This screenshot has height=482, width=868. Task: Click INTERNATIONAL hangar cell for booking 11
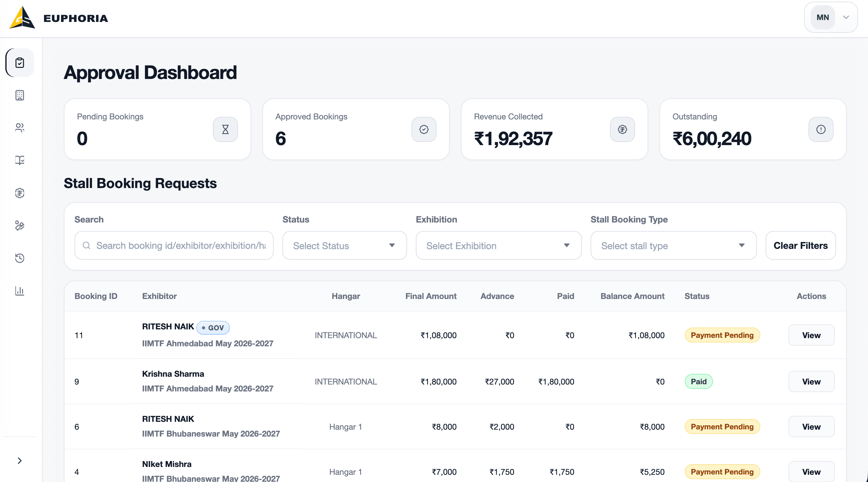346,335
